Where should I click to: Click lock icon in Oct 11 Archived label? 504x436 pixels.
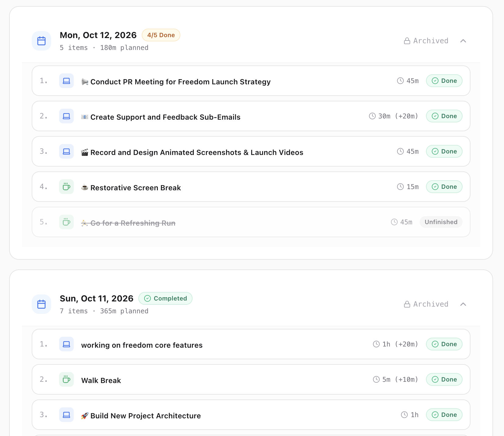(x=407, y=304)
